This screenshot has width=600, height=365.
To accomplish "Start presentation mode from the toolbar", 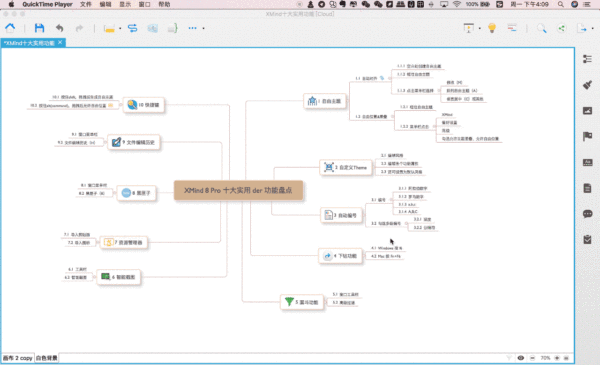I will 468,28.
